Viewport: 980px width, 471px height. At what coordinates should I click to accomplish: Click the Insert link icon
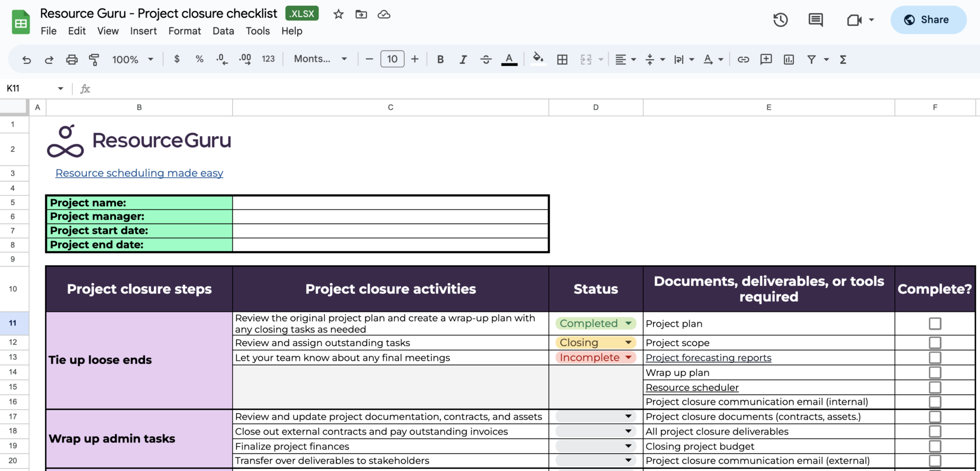tap(743, 59)
